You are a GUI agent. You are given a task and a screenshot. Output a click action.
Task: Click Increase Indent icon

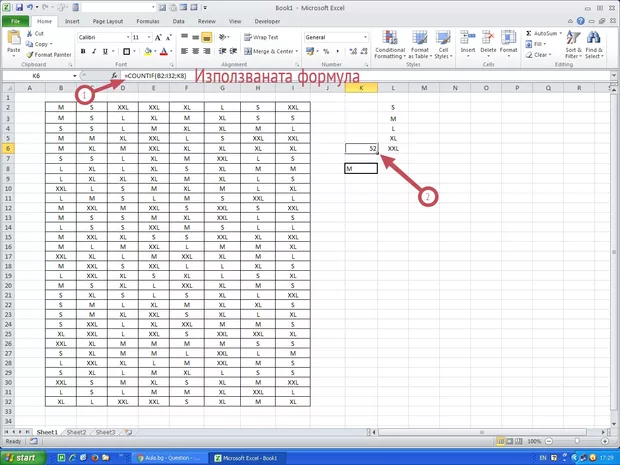tap(233, 51)
